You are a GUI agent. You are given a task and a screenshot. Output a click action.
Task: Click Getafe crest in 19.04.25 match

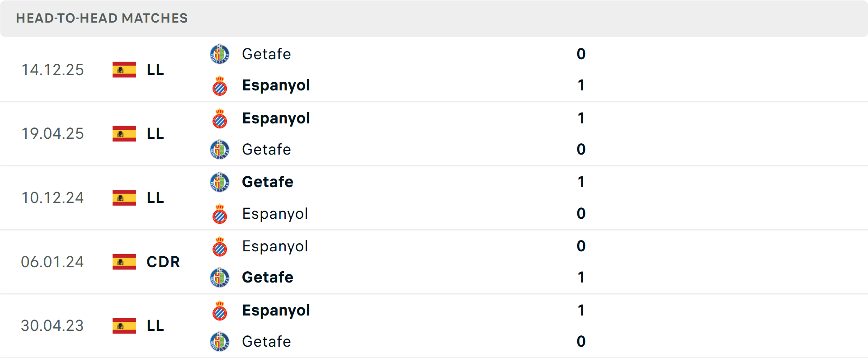tap(220, 150)
